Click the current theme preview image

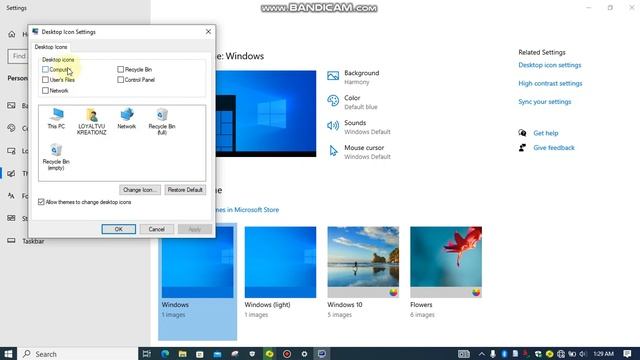(266, 113)
